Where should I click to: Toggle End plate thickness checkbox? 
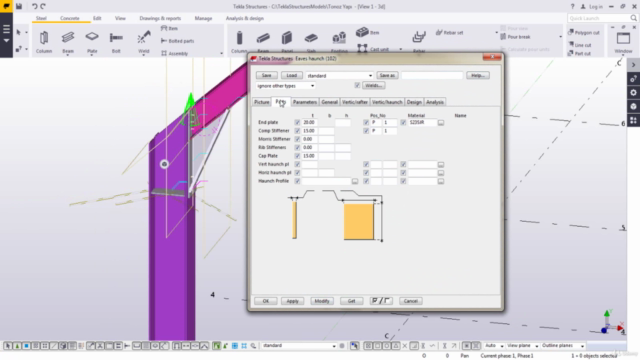pyautogui.click(x=297, y=122)
